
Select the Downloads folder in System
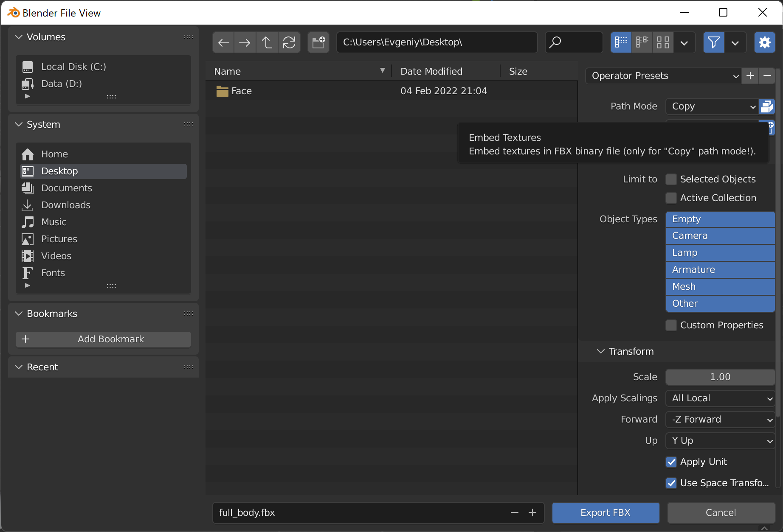pos(66,205)
